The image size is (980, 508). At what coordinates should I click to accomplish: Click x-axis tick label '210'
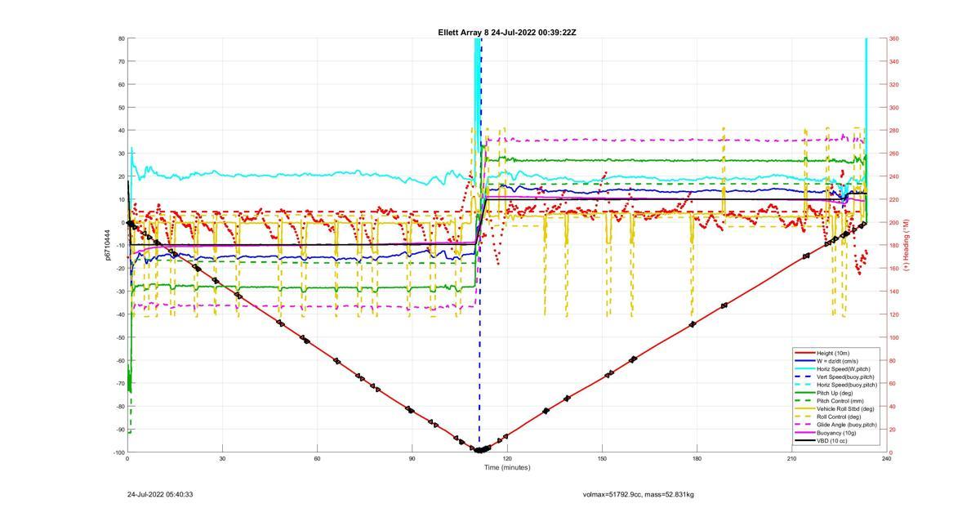pyautogui.click(x=791, y=459)
